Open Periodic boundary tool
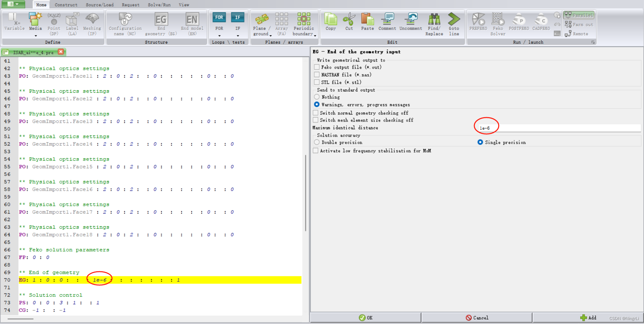The image size is (644, 324). (304, 24)
